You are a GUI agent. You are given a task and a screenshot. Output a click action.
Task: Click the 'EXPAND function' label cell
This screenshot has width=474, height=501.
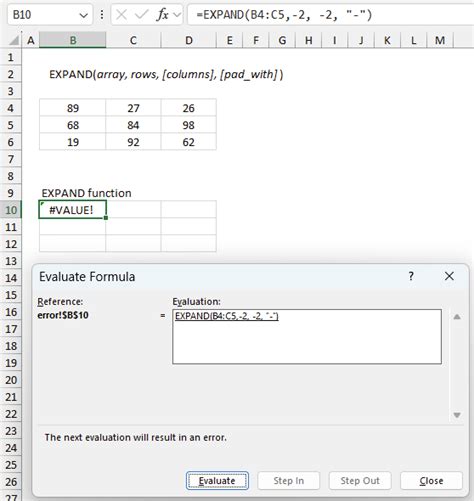pos(86,193)
